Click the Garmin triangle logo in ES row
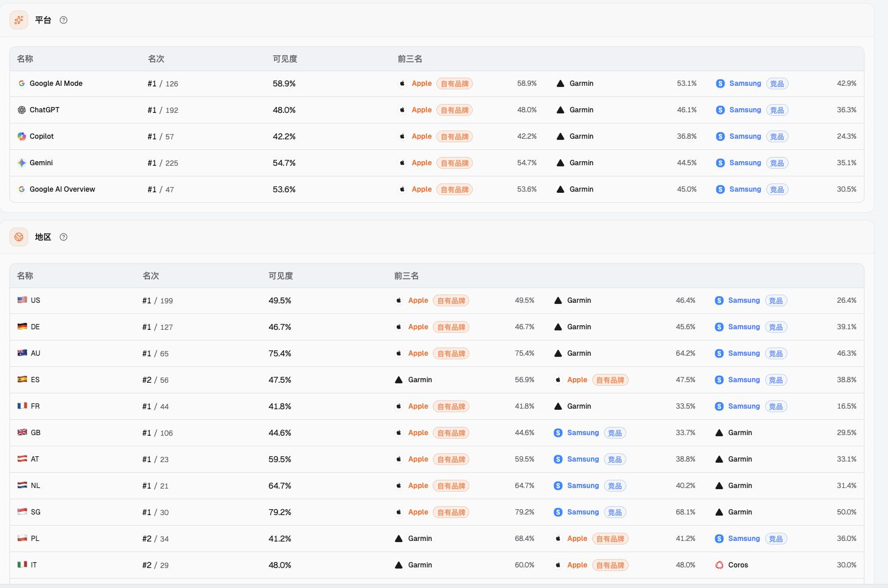Image resolution: width=888 pixels, height=588 pixels. (x=399, y=380)
